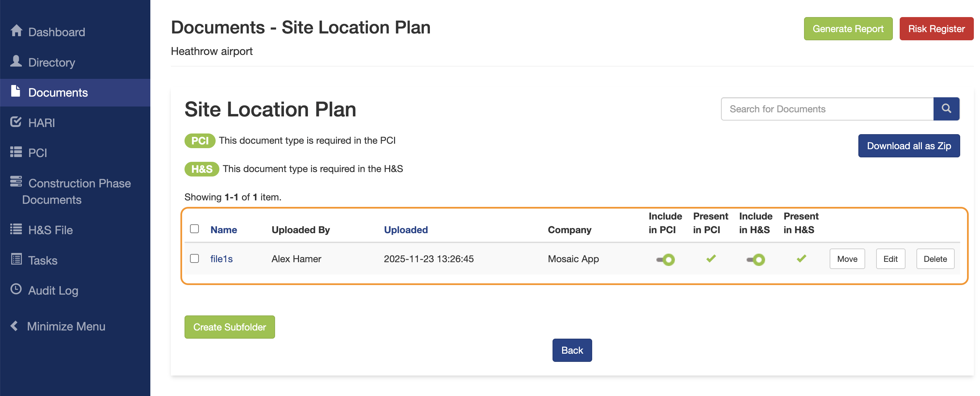980x396 pixels.
Task: Check the file1s row checkbox
Action: tap(194, 258)
